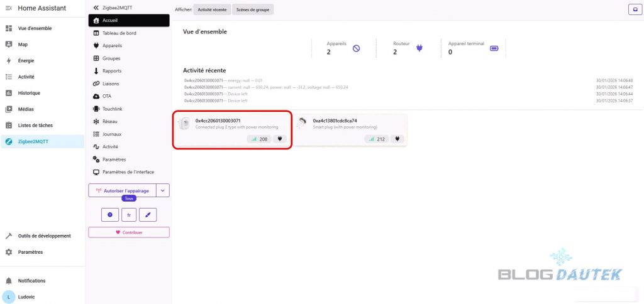The height and width of the screenshot is (304, 644).
Task: Click the Notifications bell icon
Action: (x=9, y=281)
